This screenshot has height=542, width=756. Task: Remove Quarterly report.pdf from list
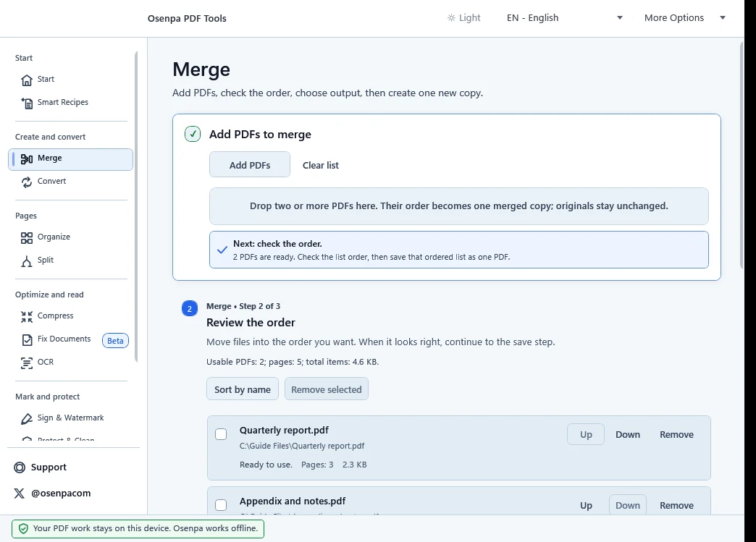pos(676,435)
